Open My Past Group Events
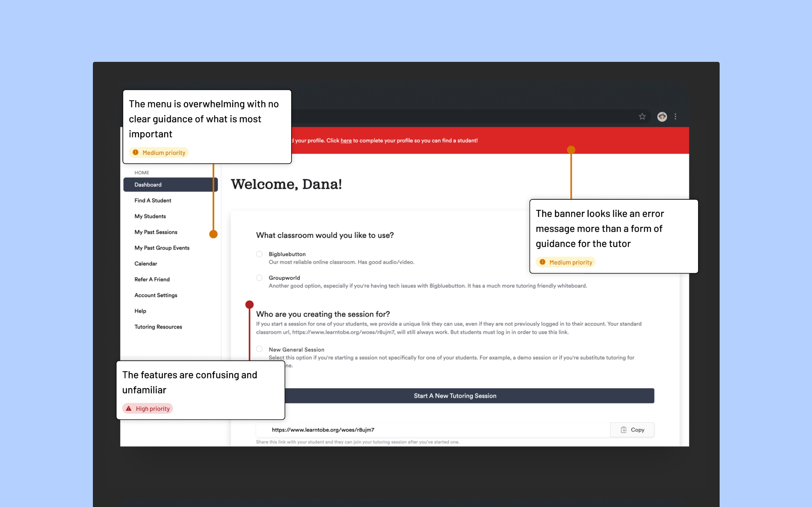 point(162,248)
